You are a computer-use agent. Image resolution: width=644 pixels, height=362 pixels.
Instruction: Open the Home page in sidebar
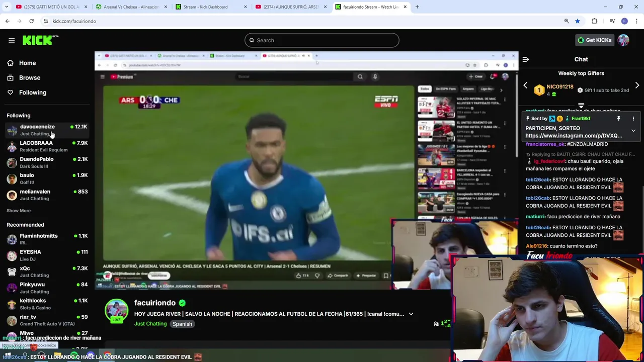pos(22,63)
